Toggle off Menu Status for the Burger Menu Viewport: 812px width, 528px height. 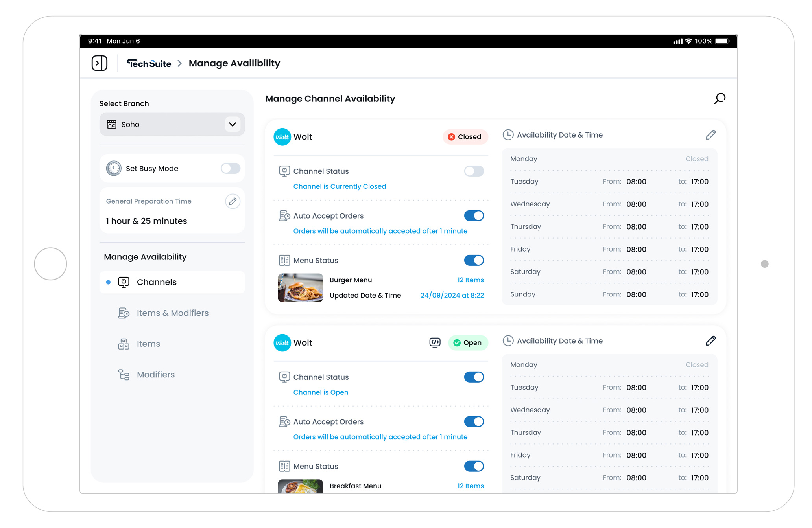tap(474, 260)
